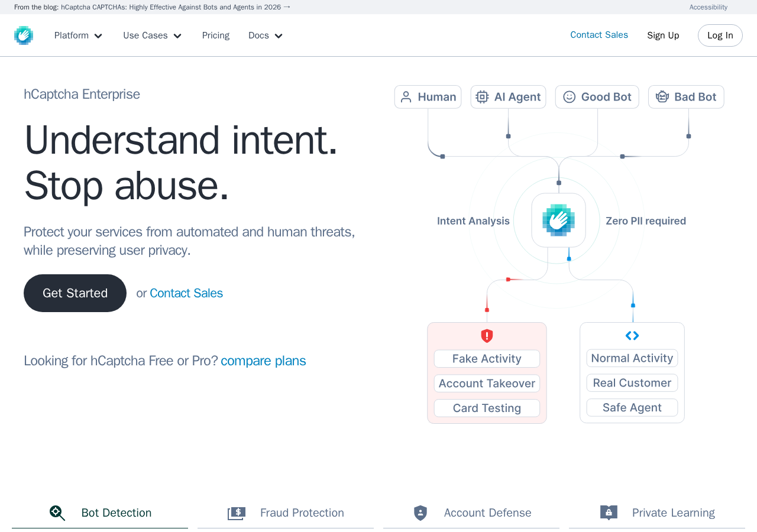The height and width of the screenshot is (532, 757).
Task: Click the Safe Agent label
Action: (632, 408)
